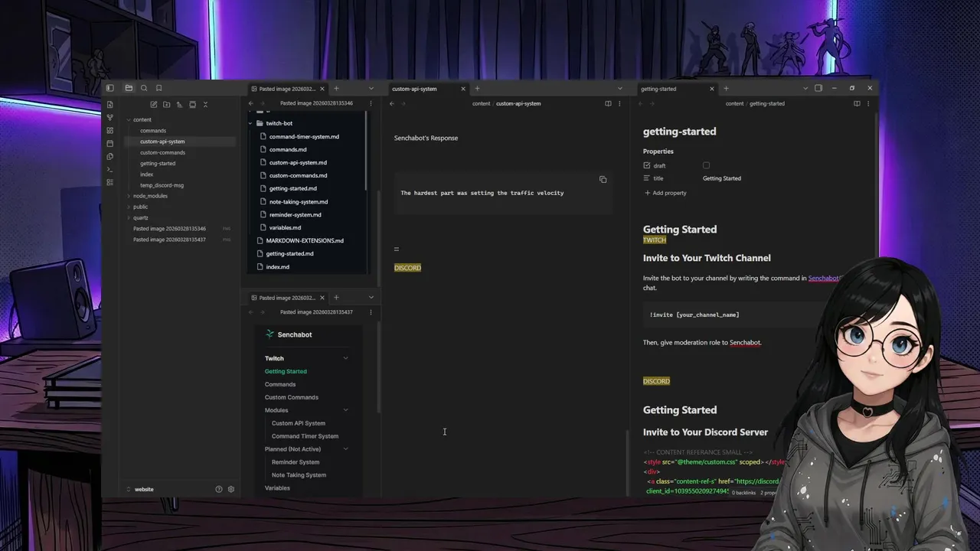Viewport: 980px width, 551px height.
Task: Edit the title property value Getting Started
Action: [722, 178]
